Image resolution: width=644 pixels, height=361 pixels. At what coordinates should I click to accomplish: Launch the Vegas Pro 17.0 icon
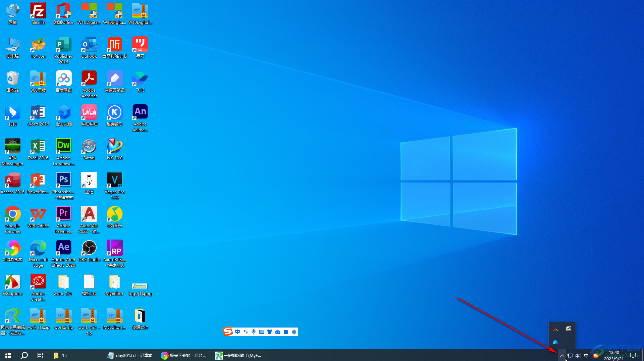coord(115,186)
